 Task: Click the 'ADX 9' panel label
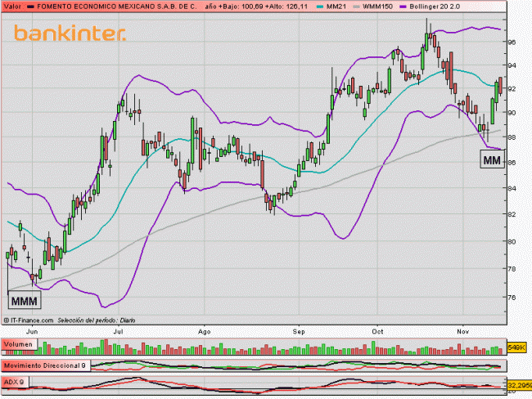coord(15,383)
